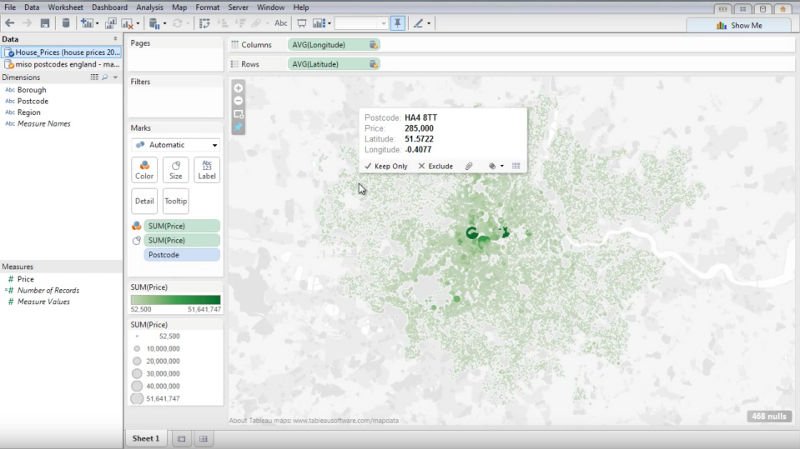Screen dimensions: 800x449
Task: Click the Duplicate Sheet toolbar icon
Action: [110, 23]
